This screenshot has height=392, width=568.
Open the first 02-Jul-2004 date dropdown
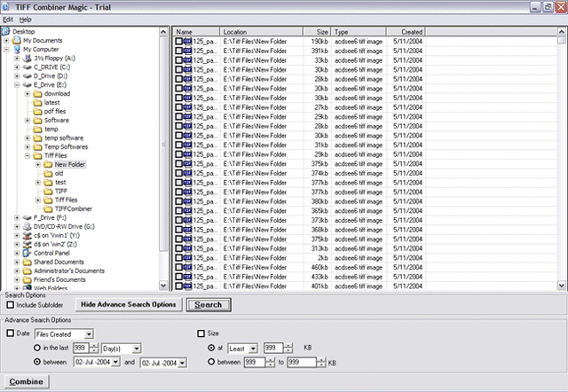tap(116, 362)
